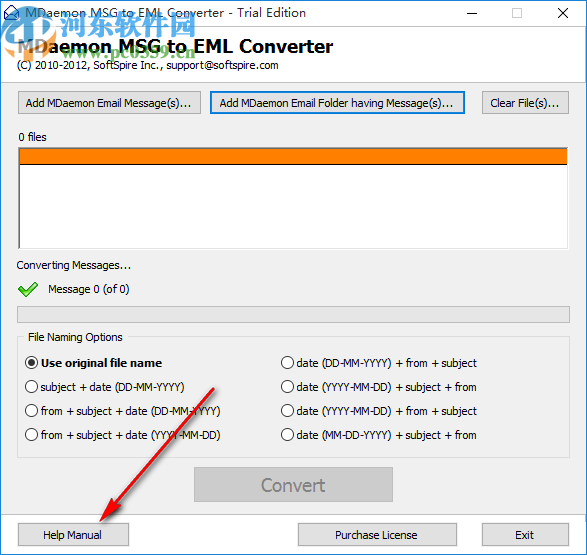Close the window with the X button
This screenshot has width=587, height=555.
(x=563, y=13)
